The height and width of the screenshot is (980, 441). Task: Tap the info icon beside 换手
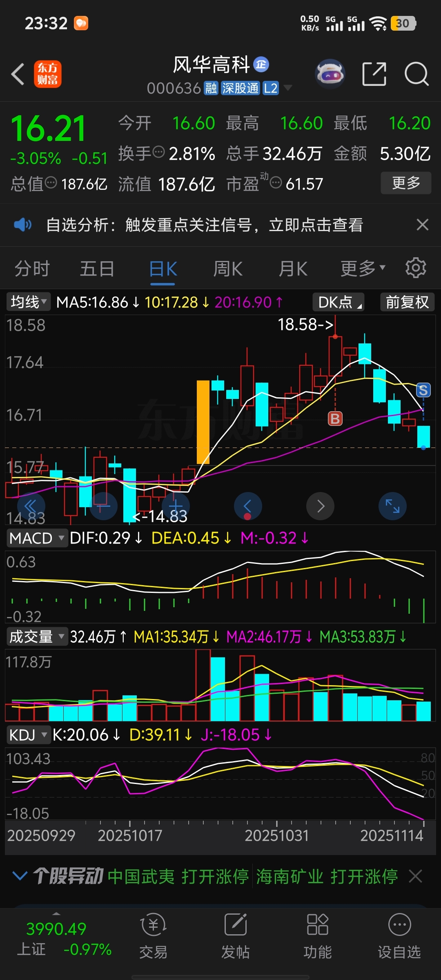tap(158, 152)
